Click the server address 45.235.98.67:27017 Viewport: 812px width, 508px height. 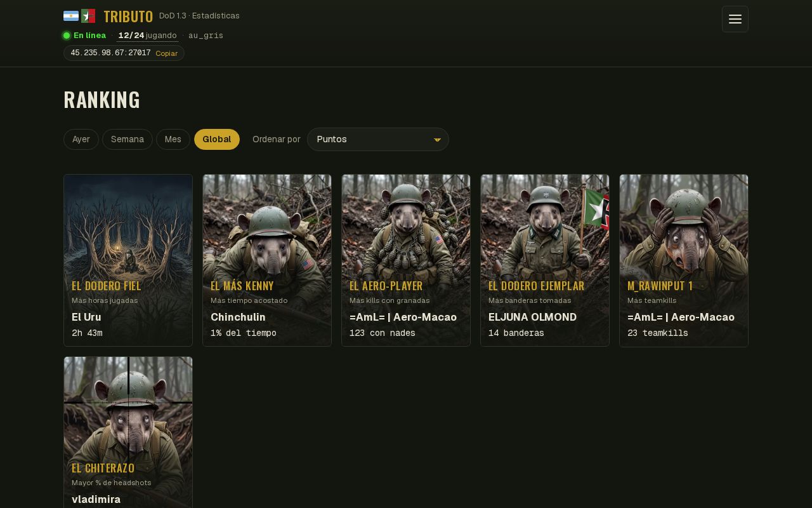pos(110,53)
